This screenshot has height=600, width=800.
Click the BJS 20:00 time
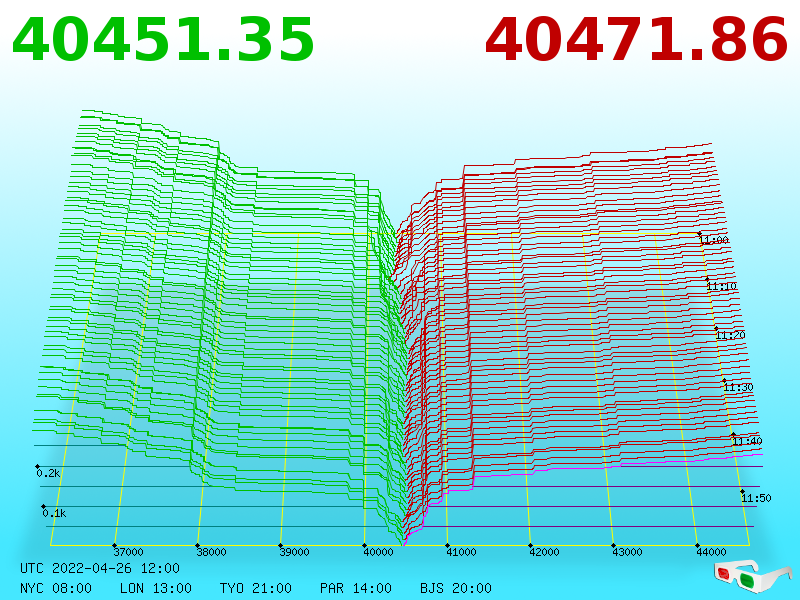(x=456, y=588)
